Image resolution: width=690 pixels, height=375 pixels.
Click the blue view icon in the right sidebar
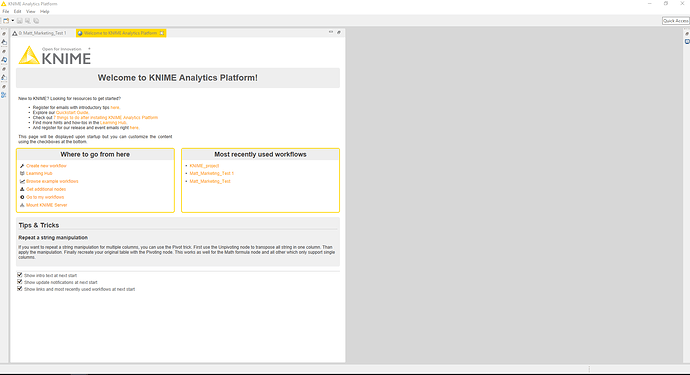(687, 42)
